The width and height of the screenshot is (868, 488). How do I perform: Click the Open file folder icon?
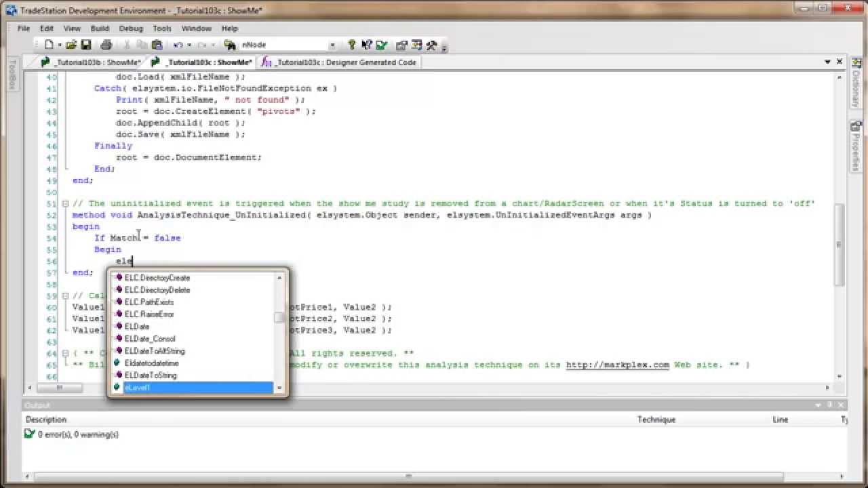pos(71,45)
